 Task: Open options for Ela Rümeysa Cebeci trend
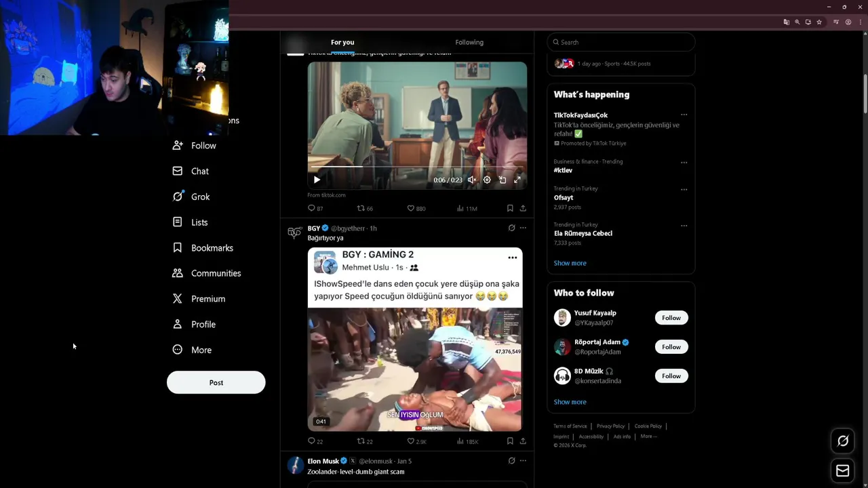[684, 226]
